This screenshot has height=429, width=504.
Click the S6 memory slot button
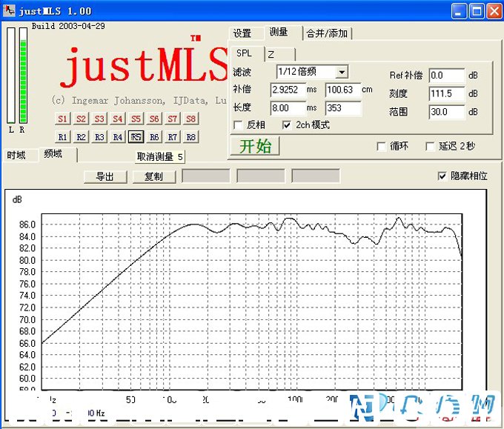[x=154, y=119]
